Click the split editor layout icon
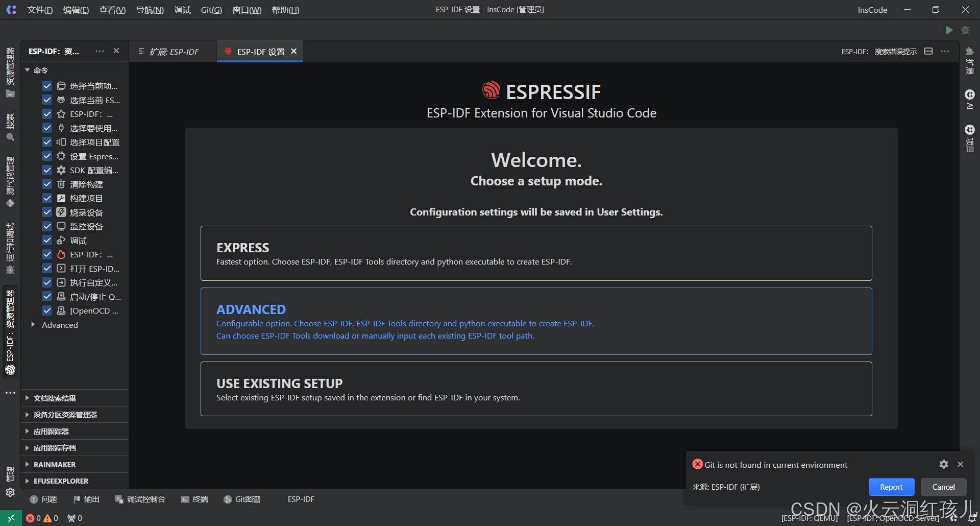 coord(928,51)
